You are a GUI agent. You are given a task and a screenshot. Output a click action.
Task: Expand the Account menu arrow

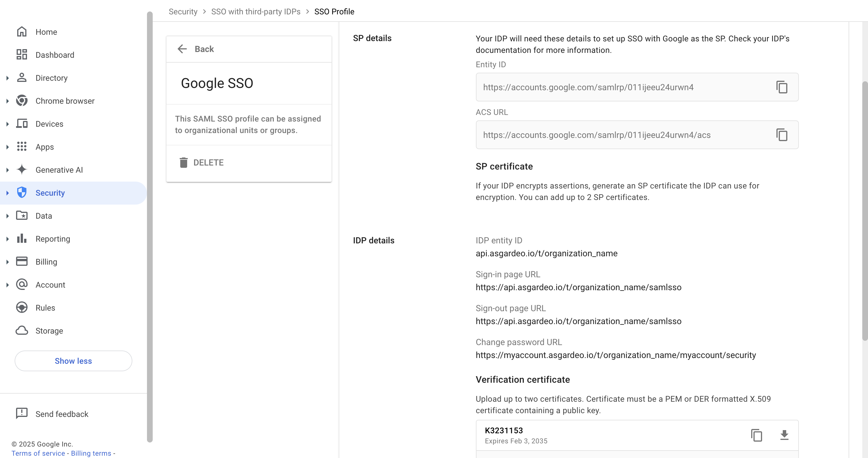[7, 285]
